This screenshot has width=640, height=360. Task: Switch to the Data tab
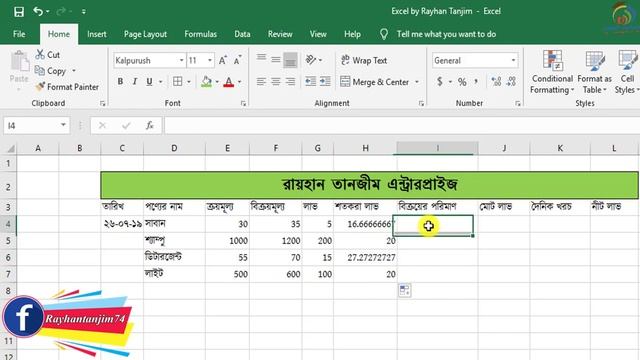(242, 34)
